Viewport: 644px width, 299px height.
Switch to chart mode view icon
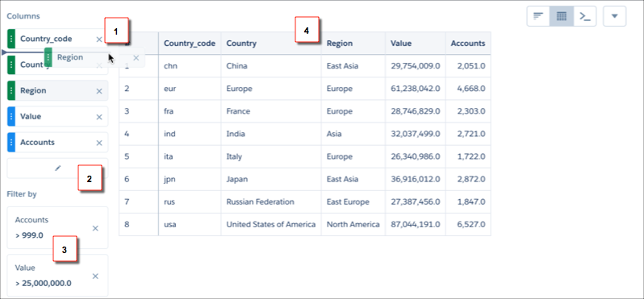coord(538,16)
